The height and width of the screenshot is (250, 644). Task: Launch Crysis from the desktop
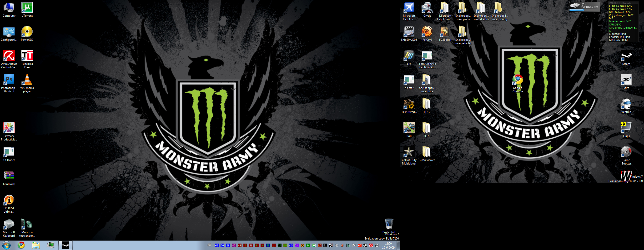[x=427, y=10]
